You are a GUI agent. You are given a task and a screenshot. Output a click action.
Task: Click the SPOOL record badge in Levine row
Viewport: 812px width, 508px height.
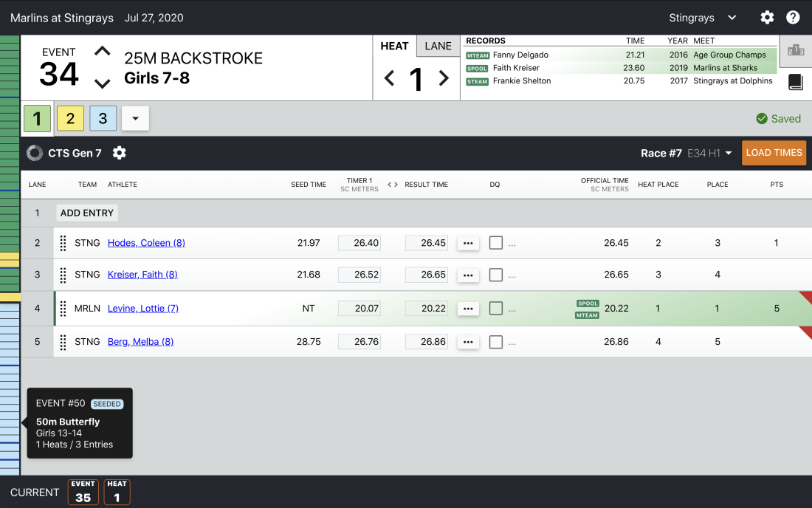(x=588, y=303)
